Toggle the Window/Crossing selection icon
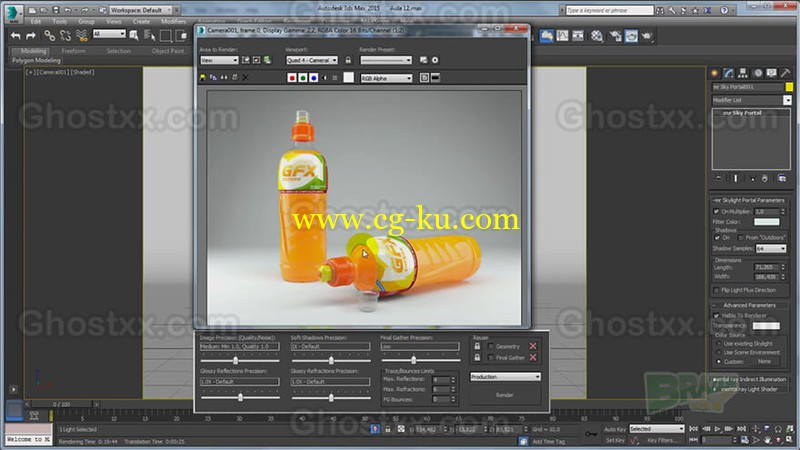Viewport: 800px width, 450px height. coord(181,35)
